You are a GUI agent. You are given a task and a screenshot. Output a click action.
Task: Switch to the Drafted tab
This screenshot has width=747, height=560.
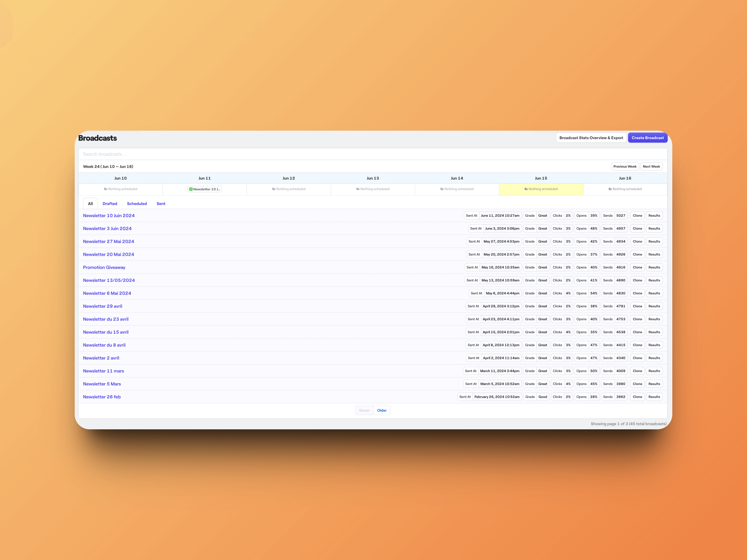click(110, 204)
